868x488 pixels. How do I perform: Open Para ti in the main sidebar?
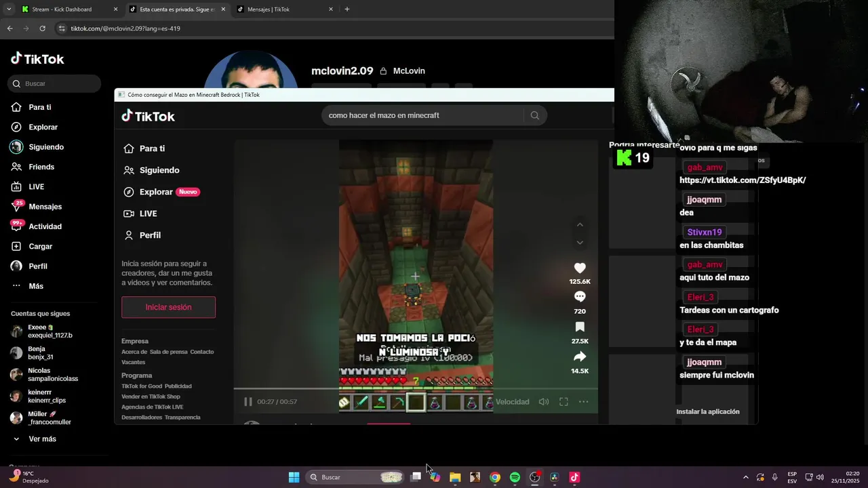[x=31, y=107]
